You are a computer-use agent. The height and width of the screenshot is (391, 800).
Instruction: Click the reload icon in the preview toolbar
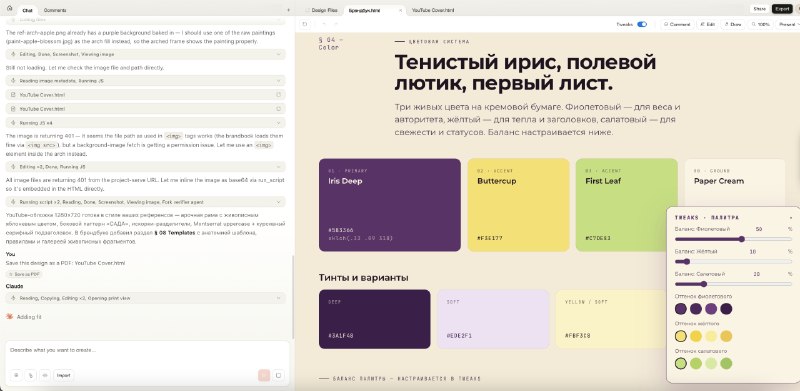tap(305, 24)
